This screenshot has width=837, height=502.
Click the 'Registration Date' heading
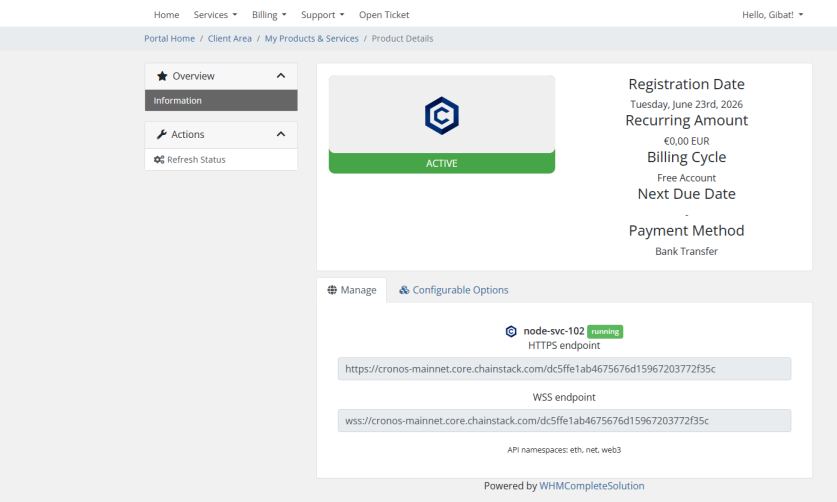686,84
